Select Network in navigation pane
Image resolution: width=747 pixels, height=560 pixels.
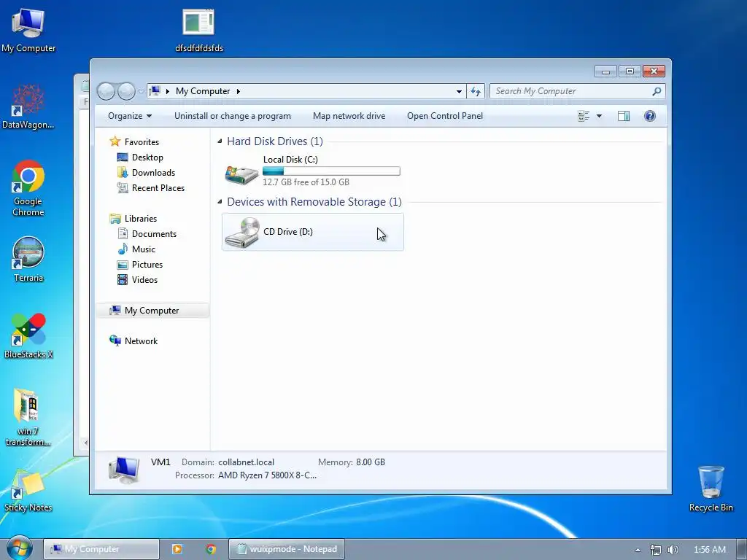141,341
